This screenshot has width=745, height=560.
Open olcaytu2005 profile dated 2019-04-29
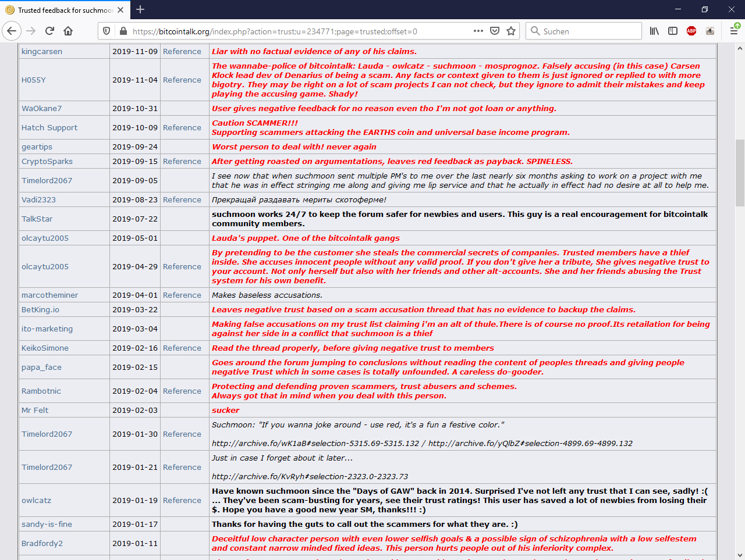pyautogui.click(x=45, y=266)
